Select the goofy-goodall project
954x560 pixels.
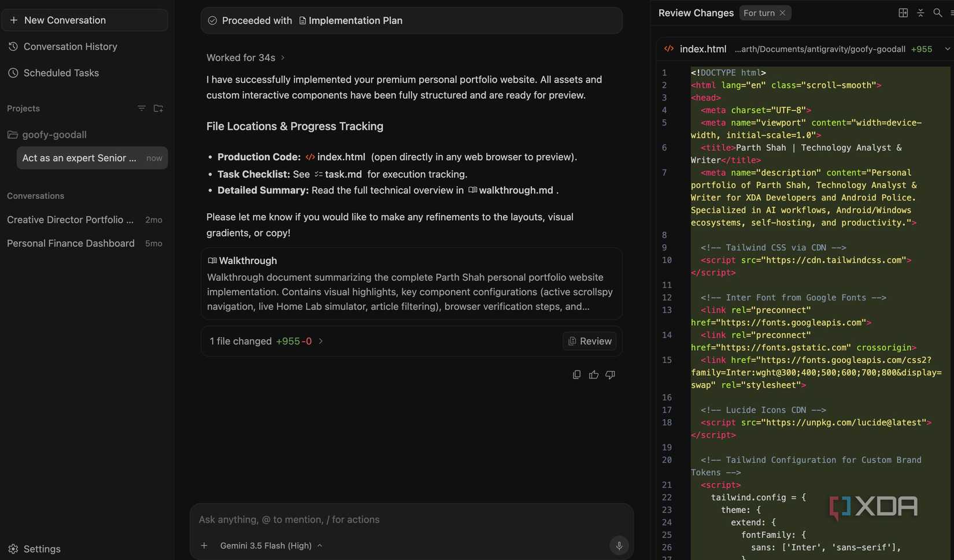pos(54,135)
